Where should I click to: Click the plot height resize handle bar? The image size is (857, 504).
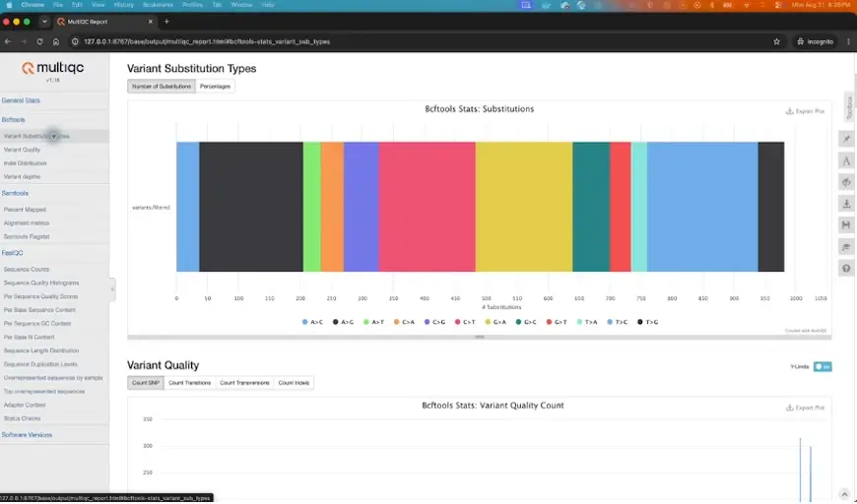coord(480,337)
